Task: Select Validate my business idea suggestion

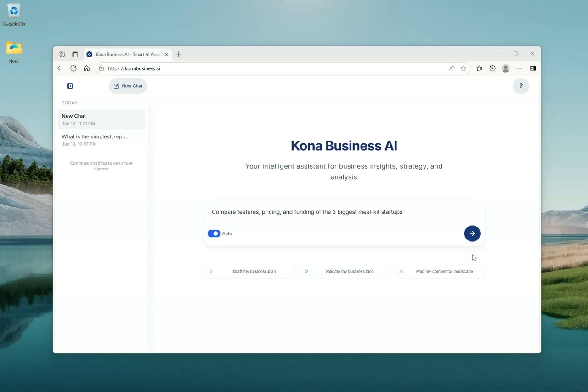Action: [x=344, y=271]
